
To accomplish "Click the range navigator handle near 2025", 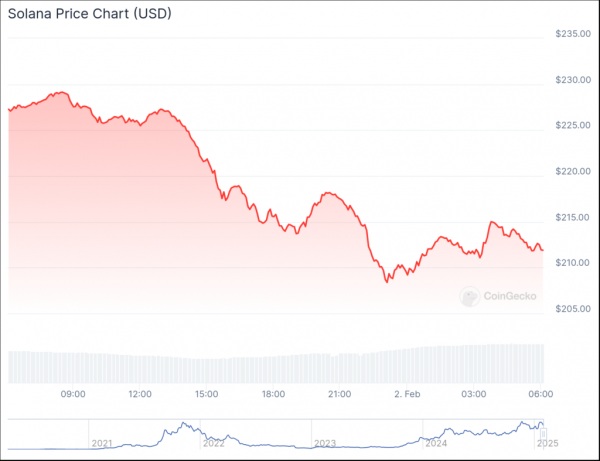I will 543,434.
